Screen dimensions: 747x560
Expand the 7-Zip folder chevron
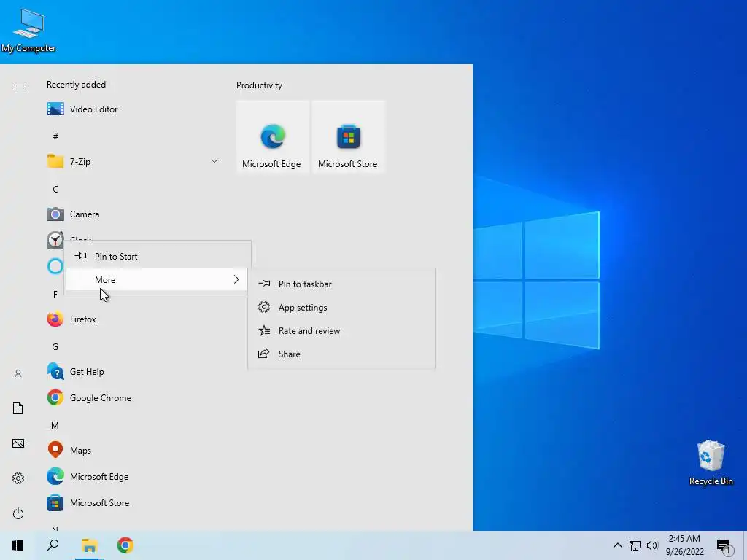(x=214, y=161)
